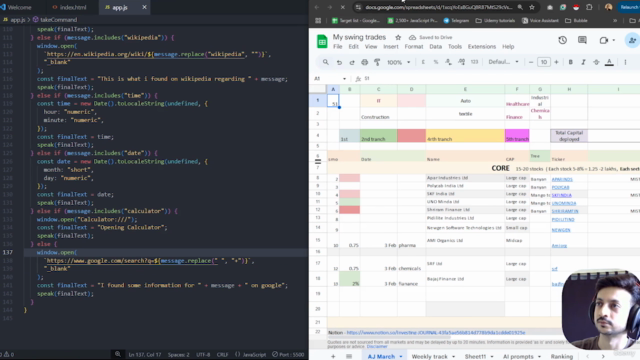This screenshot has height=360, width=640.
Task: Switch to the Ranking sheet tab
Action: click(x=562, y=356)
